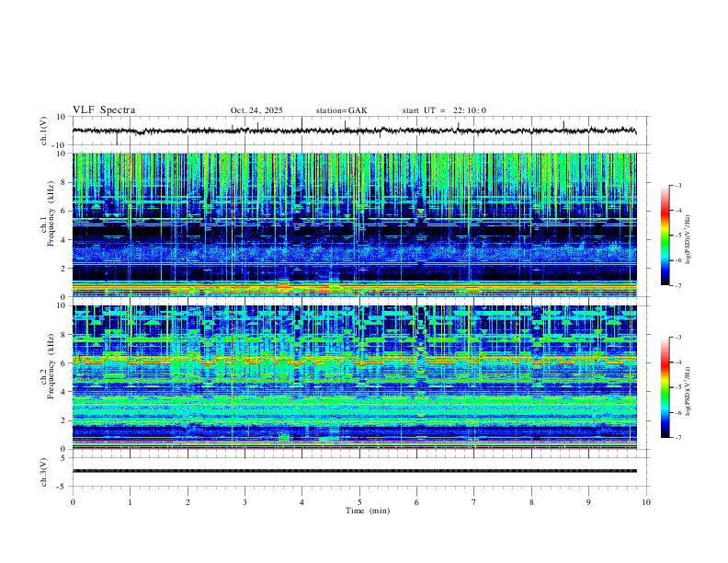Click time axis tick label "8"

(531, 502)
